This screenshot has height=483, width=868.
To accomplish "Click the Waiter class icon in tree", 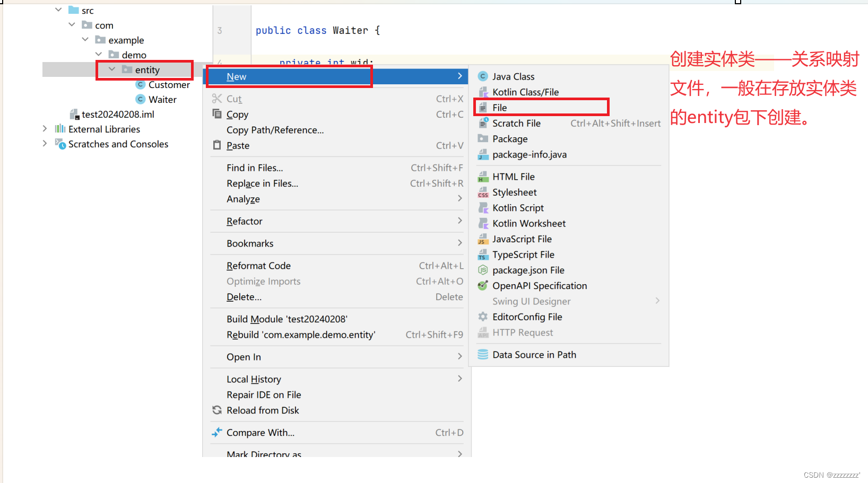I will [141, 99].
